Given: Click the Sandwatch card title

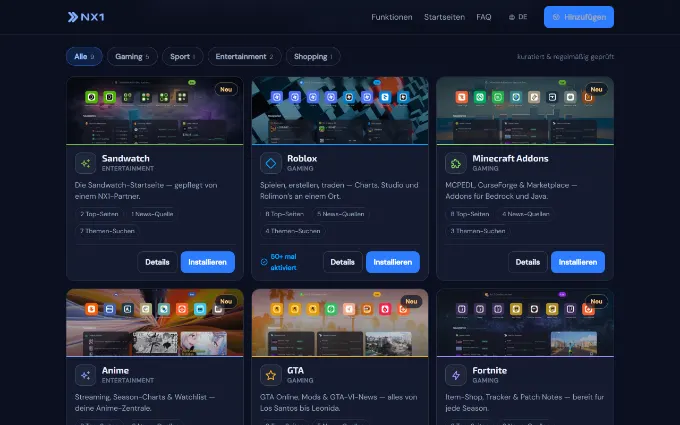Looking at the screenshot, I should click(126, 158).
